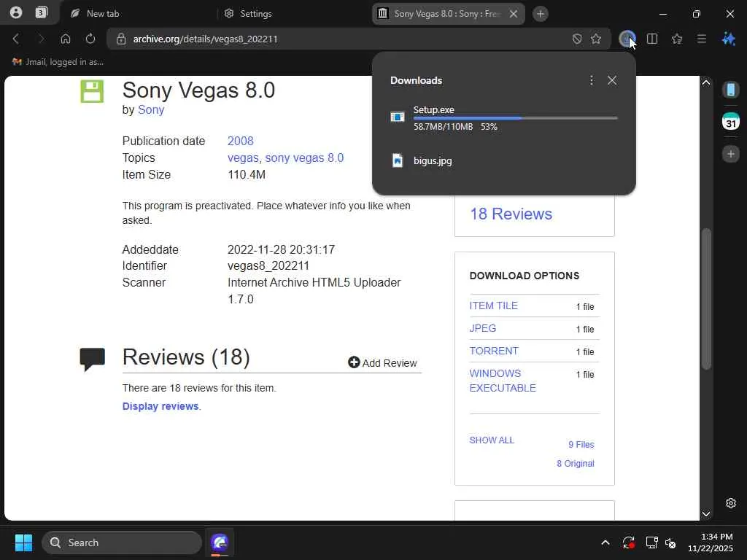
Task: Close the Downloads panel
Action: [612, 80]
